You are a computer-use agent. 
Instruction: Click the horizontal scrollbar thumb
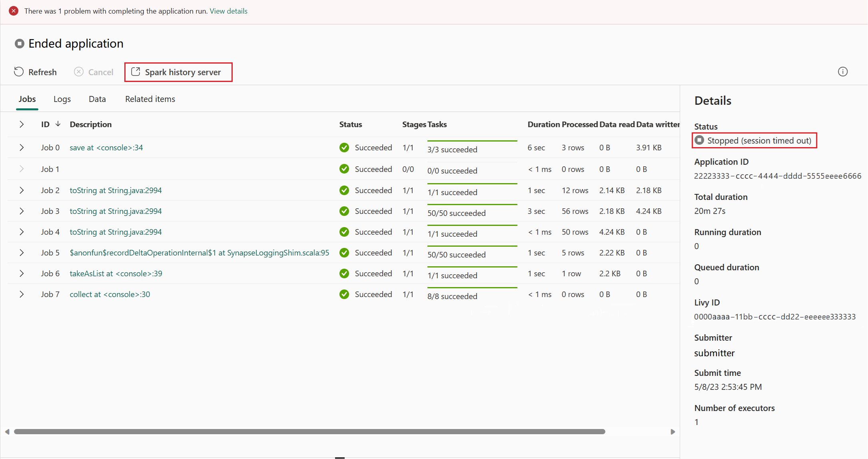point(309,432)
